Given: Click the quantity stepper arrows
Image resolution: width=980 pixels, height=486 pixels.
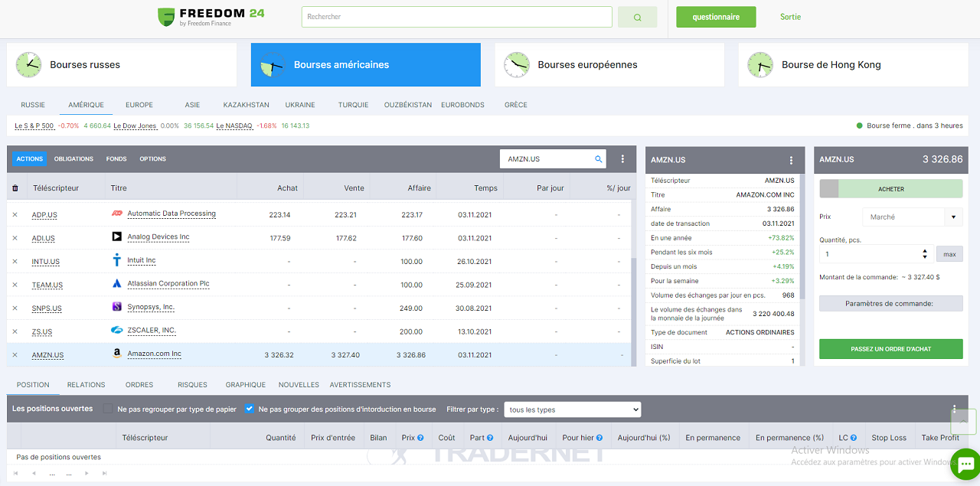Looking at the screenshot, I should 925,253.
